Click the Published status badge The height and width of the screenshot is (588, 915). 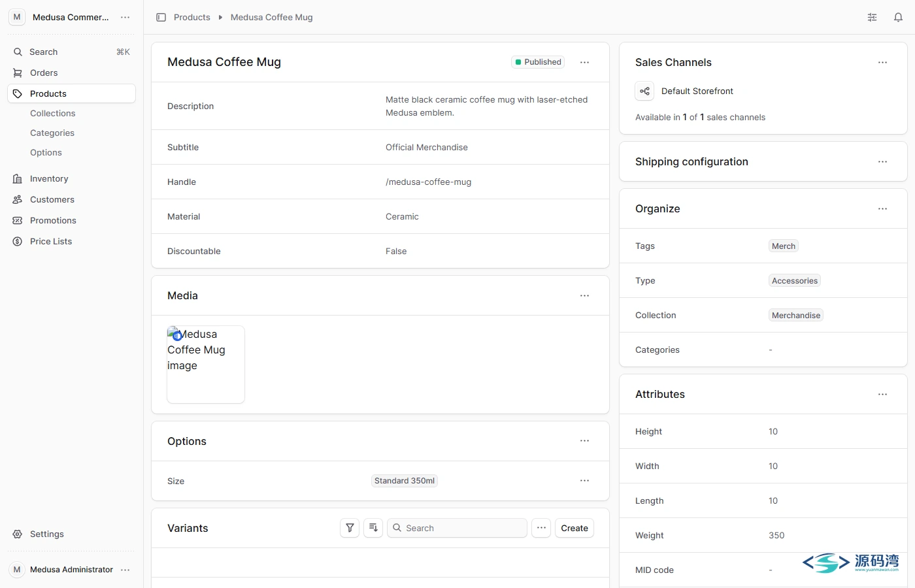pyautogui.click(x=538, y=62)
